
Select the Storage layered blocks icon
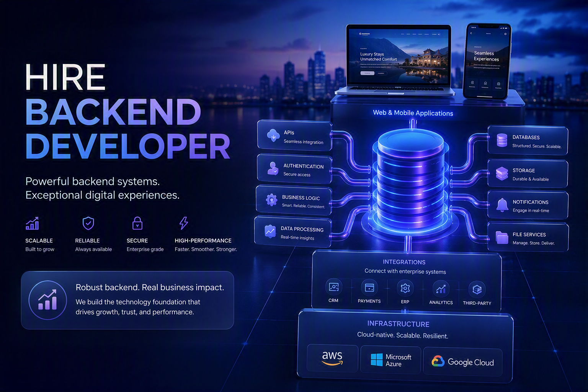click(x=502, y=173)
